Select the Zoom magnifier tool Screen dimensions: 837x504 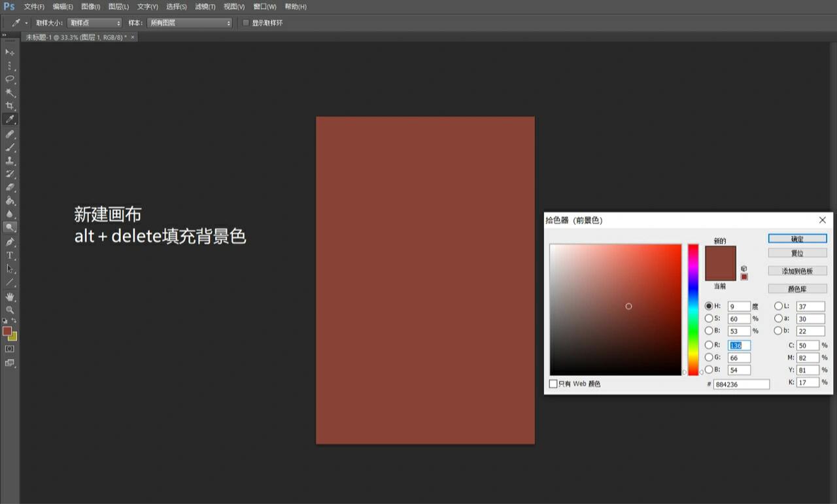pos(10,310)
